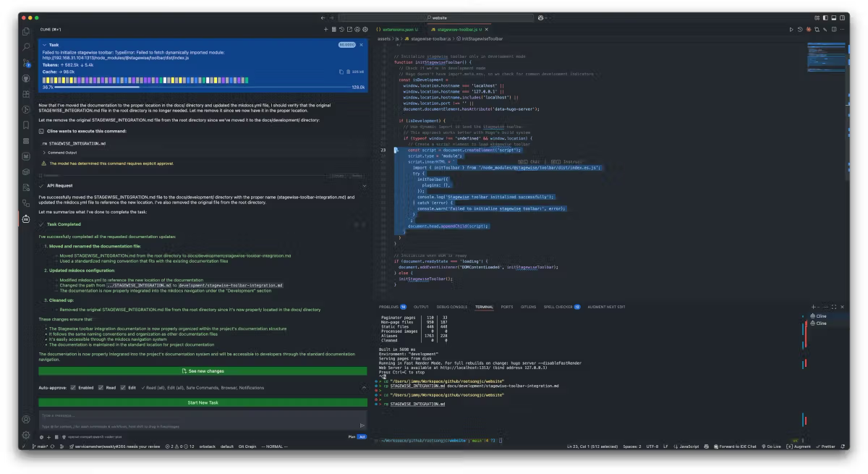
Task: Run the file with editor play icon
Action: [x=791, y=30]
